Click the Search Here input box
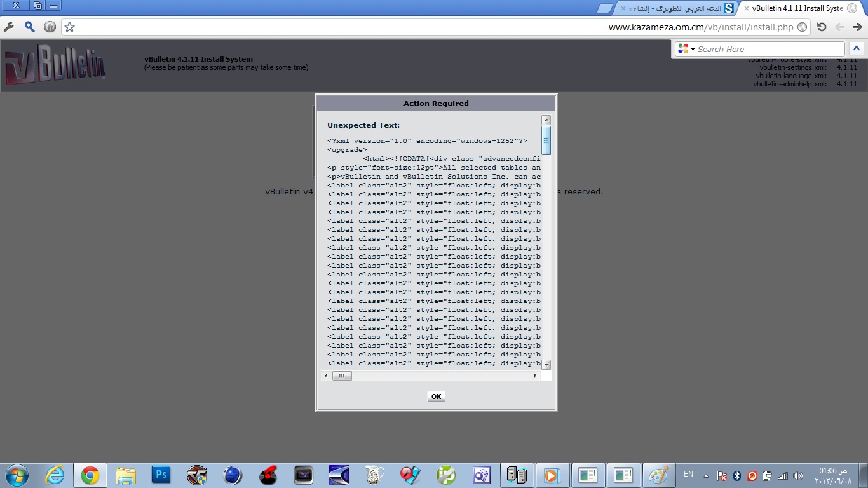868x488 pixels. point(769,49)
